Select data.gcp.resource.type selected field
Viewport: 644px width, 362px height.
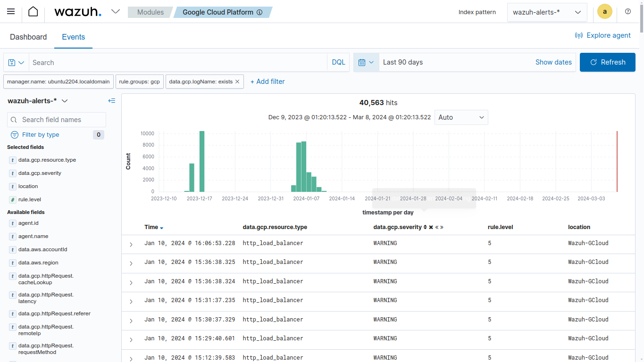[47, 160]
